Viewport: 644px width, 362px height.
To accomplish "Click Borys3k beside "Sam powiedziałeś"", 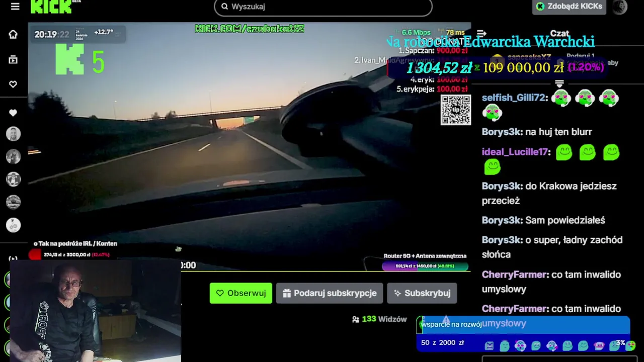I will tap(501, 220).
